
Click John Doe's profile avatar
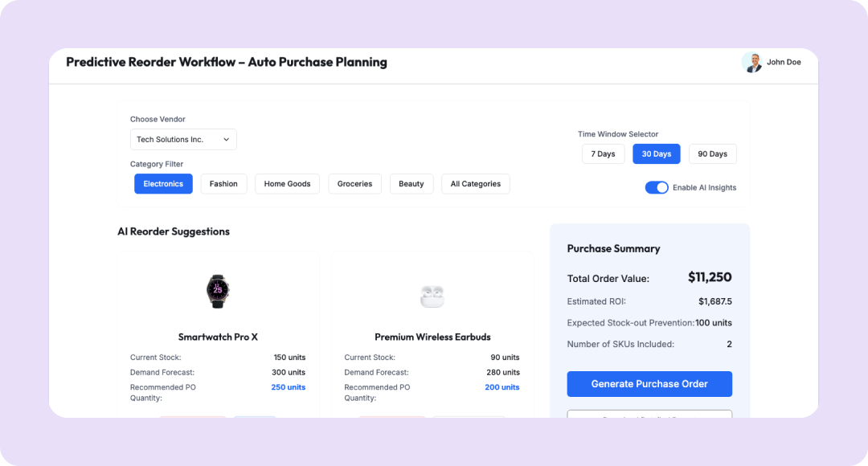pos(752,63)
